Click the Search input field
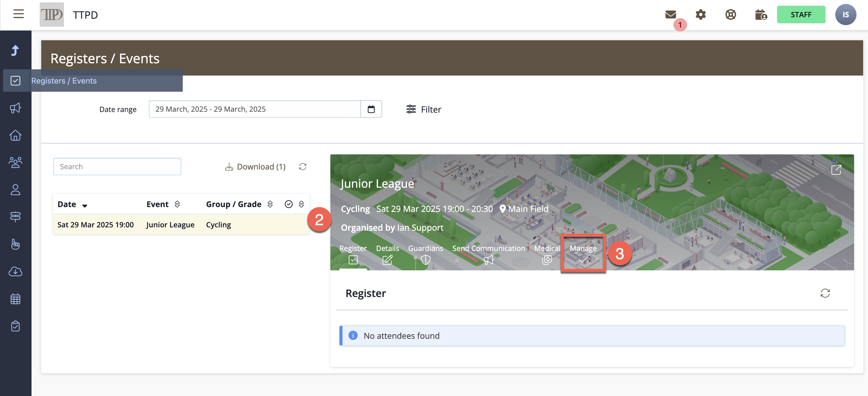The width and height of the screenshot is (868, 396). click(x=117, y=166)
